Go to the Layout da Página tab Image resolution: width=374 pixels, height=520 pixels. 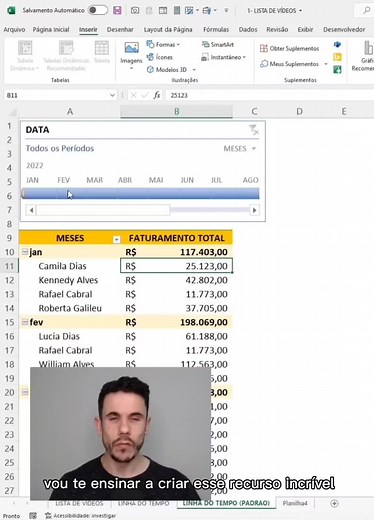(168, 29)
